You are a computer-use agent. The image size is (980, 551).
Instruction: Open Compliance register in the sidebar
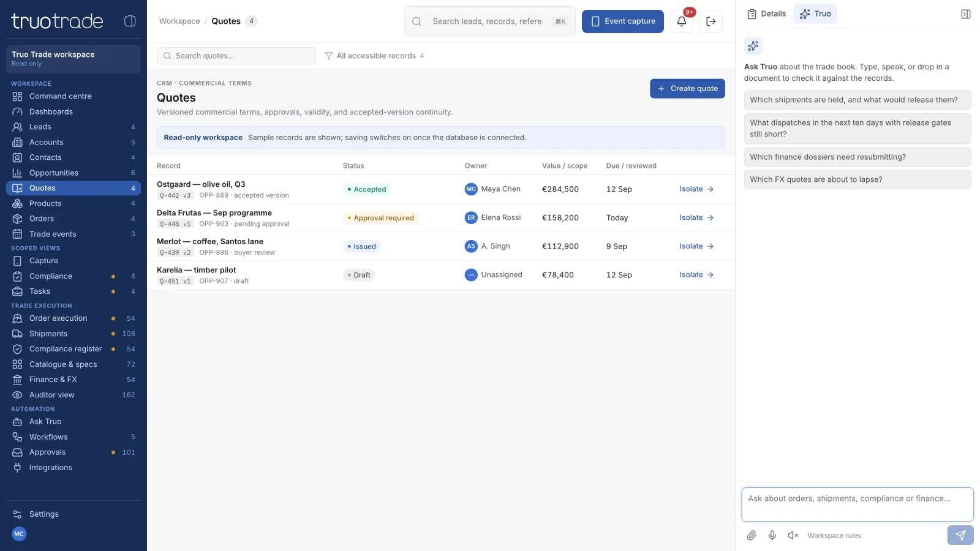tap(73, 349)
